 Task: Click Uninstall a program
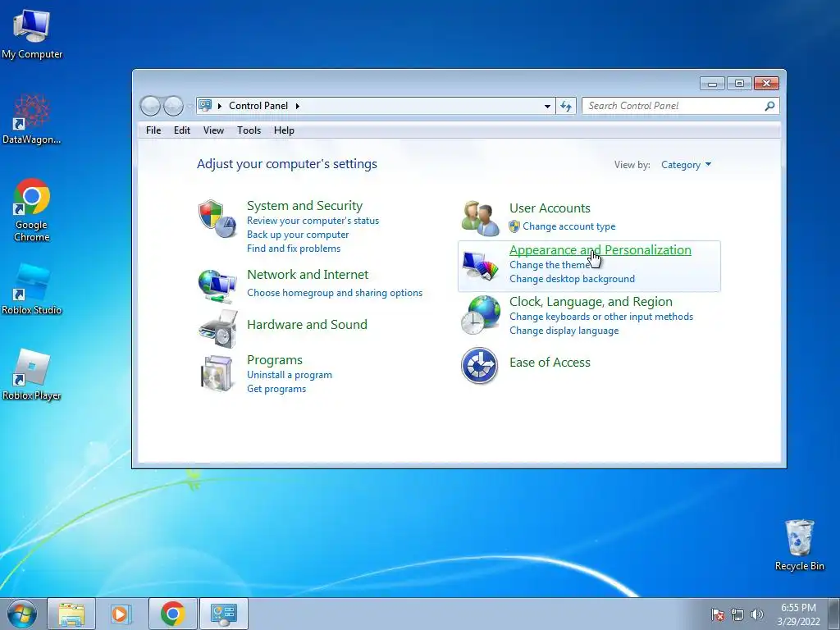click(x=290, y=375)
